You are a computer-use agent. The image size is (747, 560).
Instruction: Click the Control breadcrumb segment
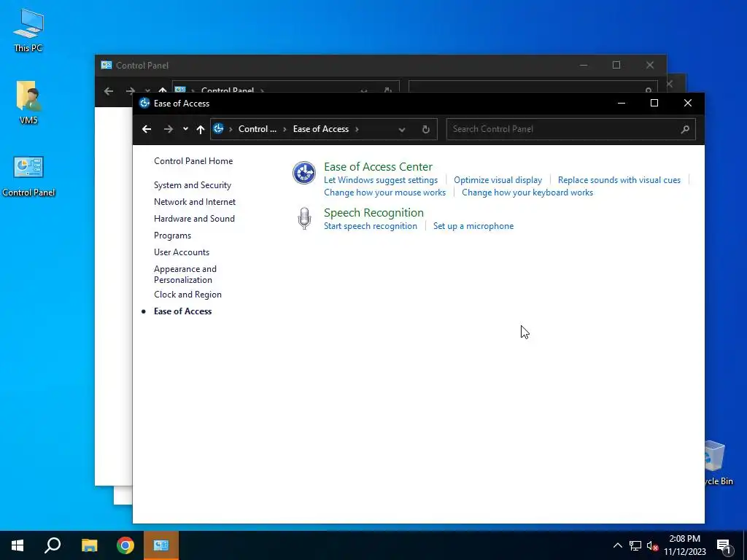(258, 129)
